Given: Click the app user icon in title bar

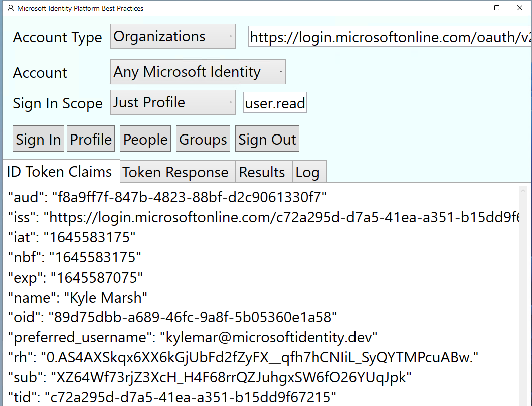Looking at the screenshot, I should [11, 8].
